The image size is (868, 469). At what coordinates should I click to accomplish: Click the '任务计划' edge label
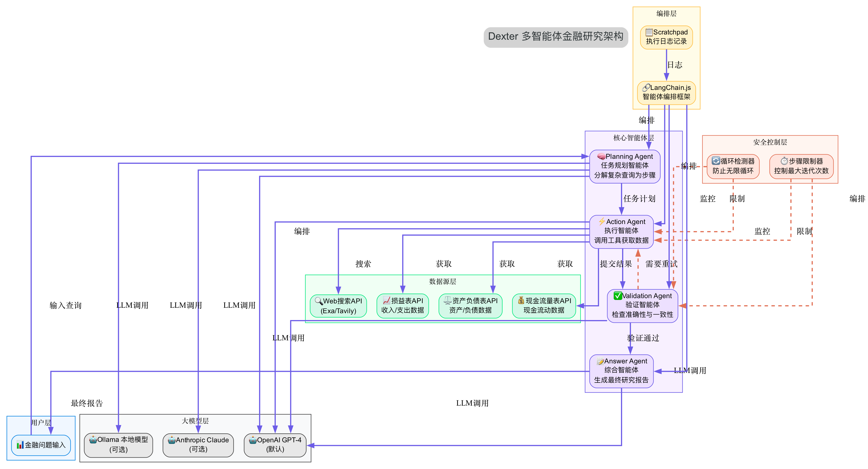[x=639, y=199]
